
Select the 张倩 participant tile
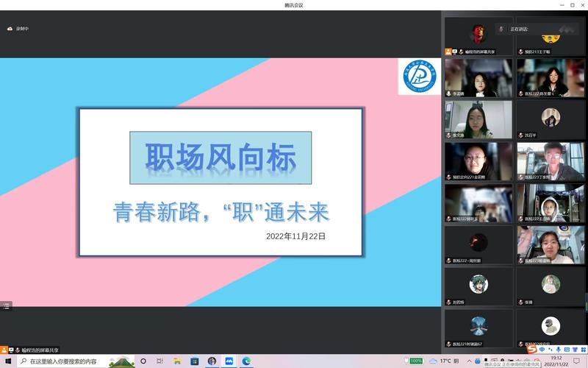click(x=550, y=286)
